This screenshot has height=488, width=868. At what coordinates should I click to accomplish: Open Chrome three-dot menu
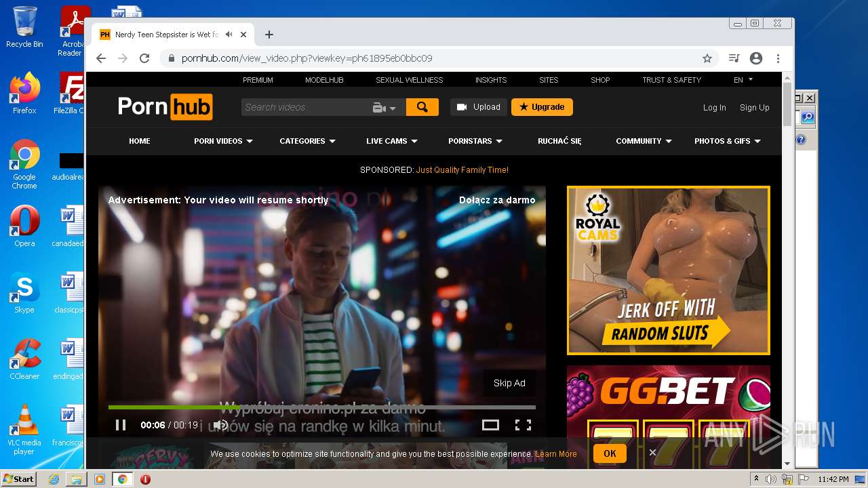(778, 58)
